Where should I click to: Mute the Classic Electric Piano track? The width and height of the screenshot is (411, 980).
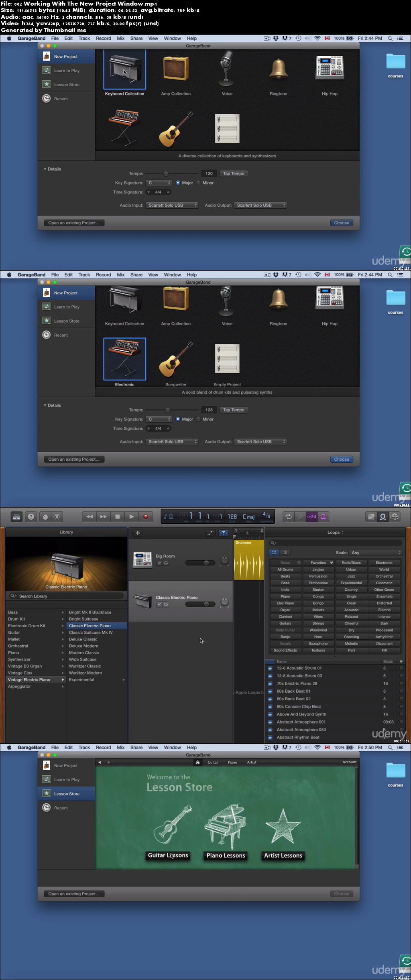(x=159, y=604)
